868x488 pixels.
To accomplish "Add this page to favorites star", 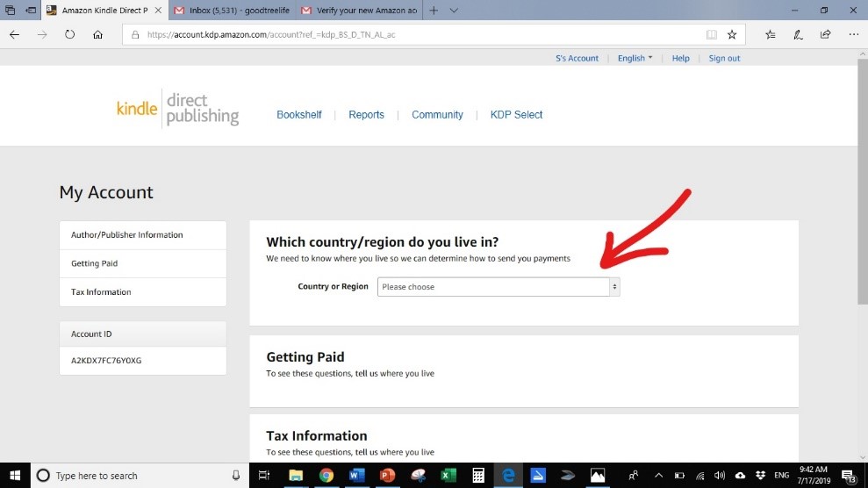I will click(732, 34).
